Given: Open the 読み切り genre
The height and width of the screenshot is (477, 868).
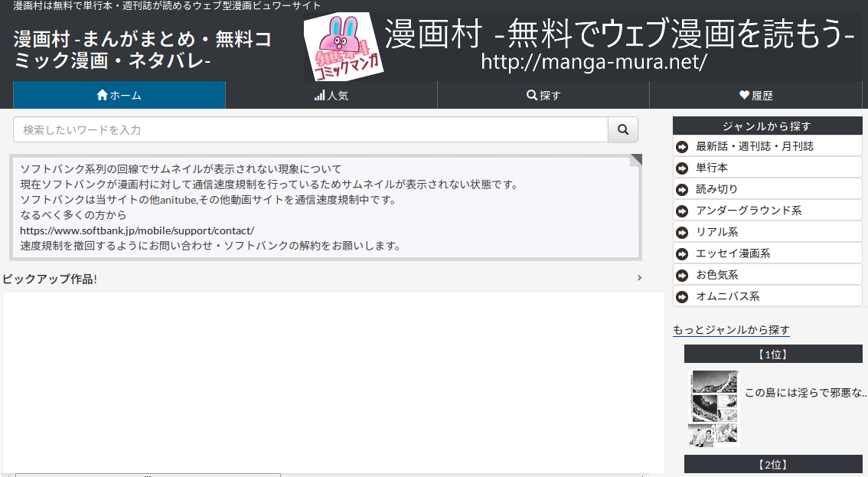Looking at the screenshot, I should click(x=767, y=189).
